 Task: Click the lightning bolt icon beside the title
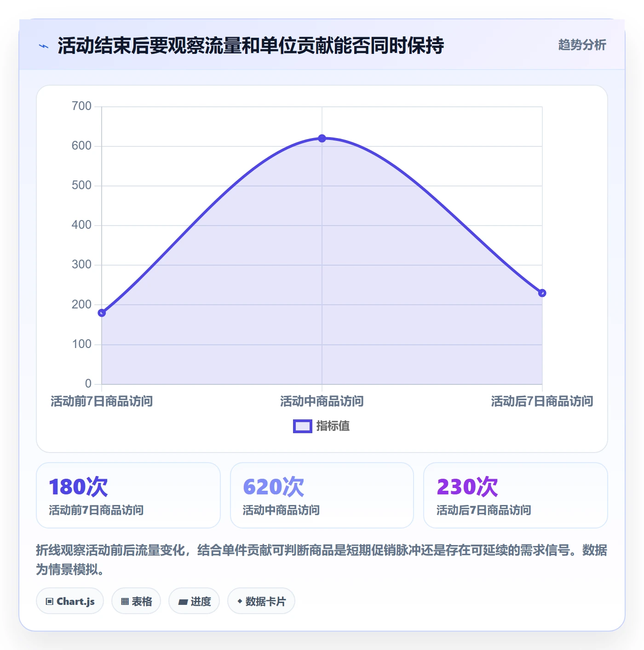(44, 46)
